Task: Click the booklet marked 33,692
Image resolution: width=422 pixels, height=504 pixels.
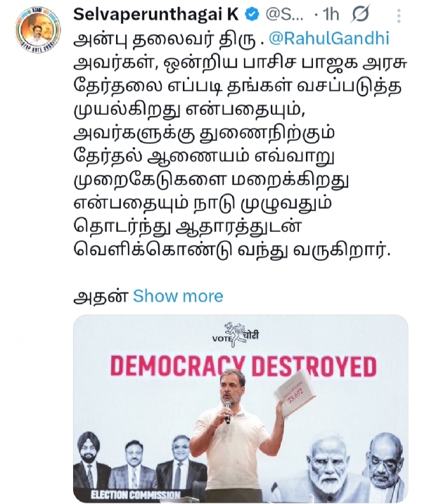Action: (293, 394)
